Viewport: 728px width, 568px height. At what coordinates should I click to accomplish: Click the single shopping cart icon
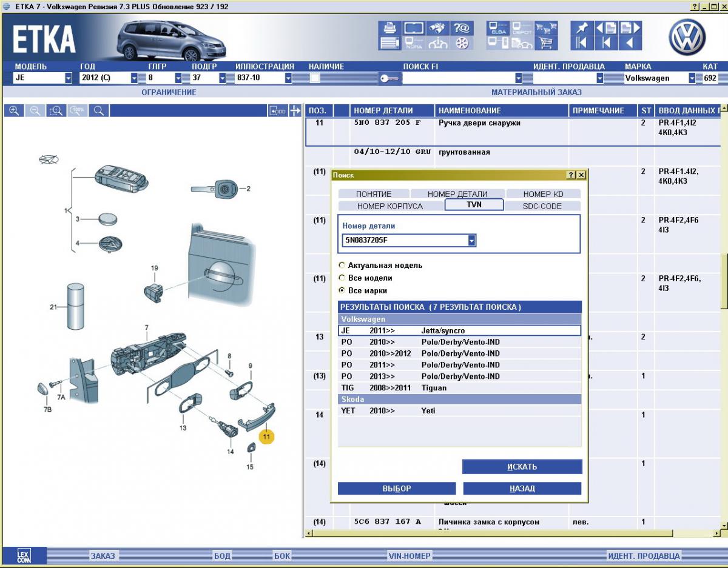click(x=546, y=43)
